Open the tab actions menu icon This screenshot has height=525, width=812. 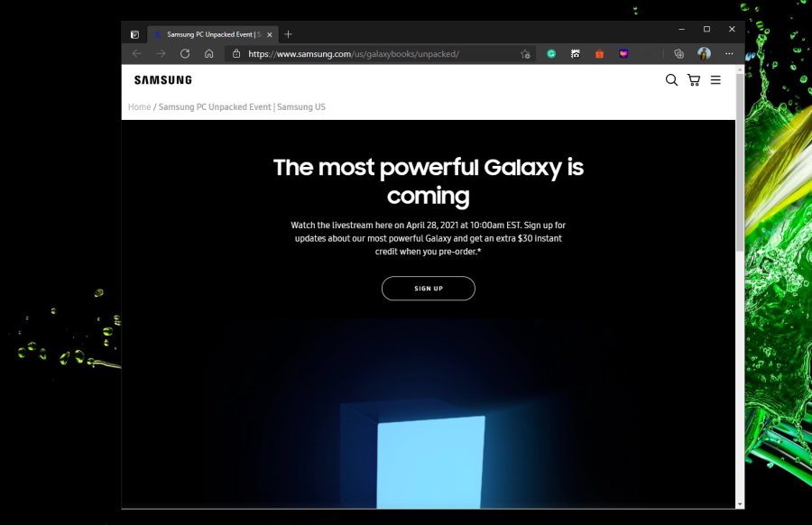coord(134,34)
